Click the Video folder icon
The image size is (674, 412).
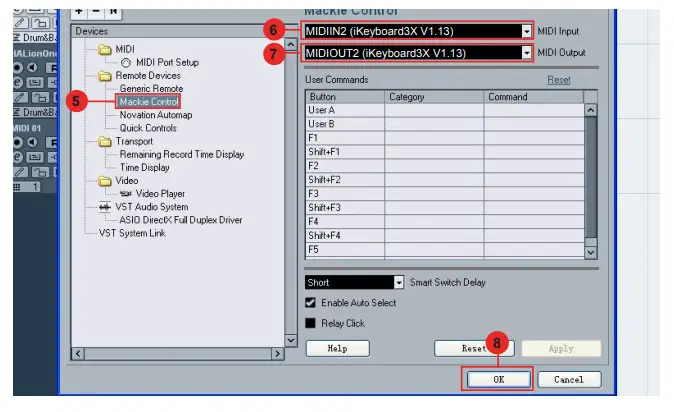[104, 181]
